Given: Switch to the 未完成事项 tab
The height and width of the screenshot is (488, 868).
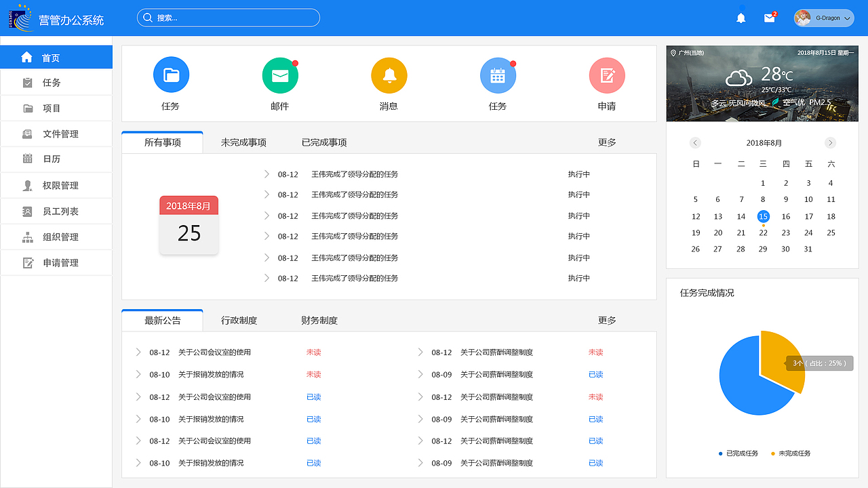Looking at the screenshot, I should pos(244,142).
